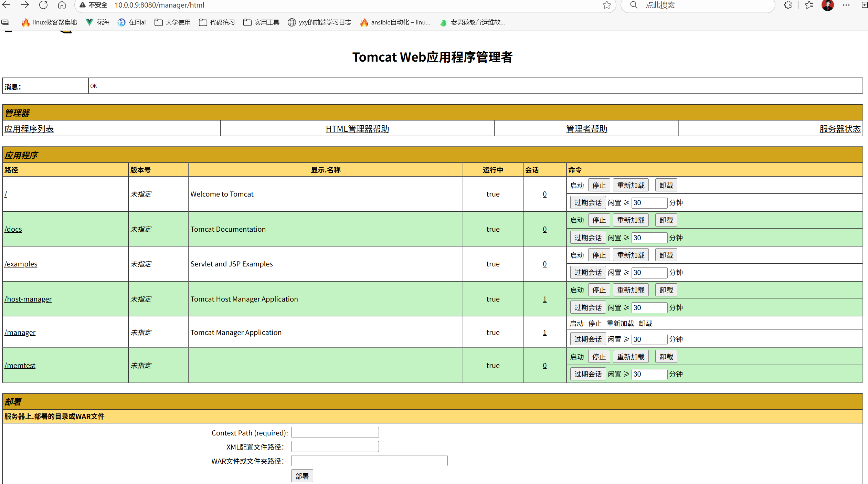Viewport: 868px width, 484px height.
Task: Open 服务器状态 link
Action: 840,129
